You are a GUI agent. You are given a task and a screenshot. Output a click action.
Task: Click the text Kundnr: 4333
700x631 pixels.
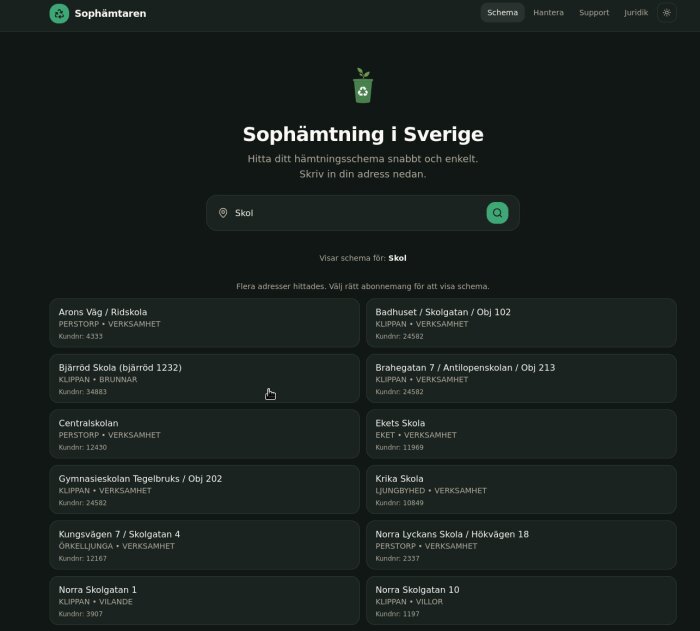[x=80, y=336]
